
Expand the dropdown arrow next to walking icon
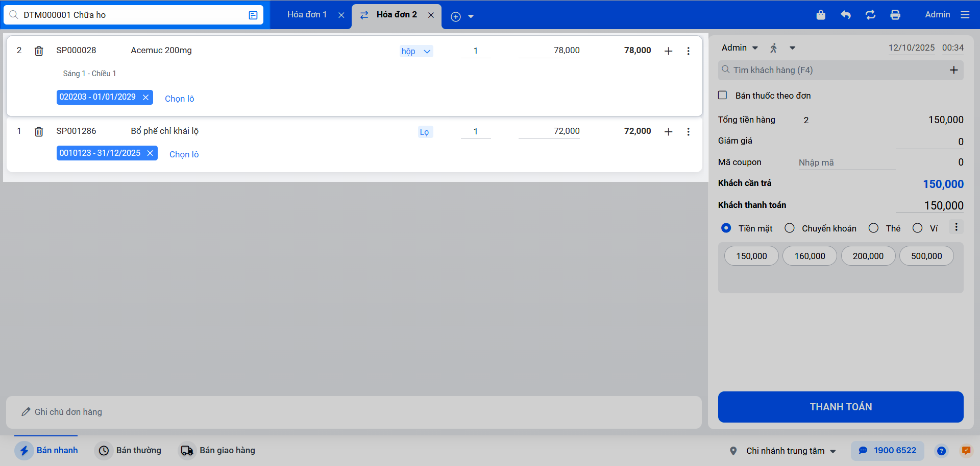click(793, 48)
